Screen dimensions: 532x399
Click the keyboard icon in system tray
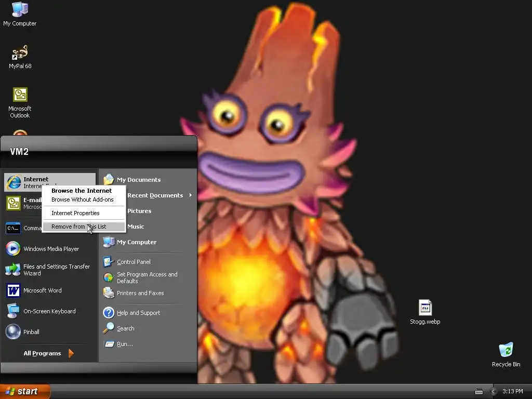pos(478,392)
